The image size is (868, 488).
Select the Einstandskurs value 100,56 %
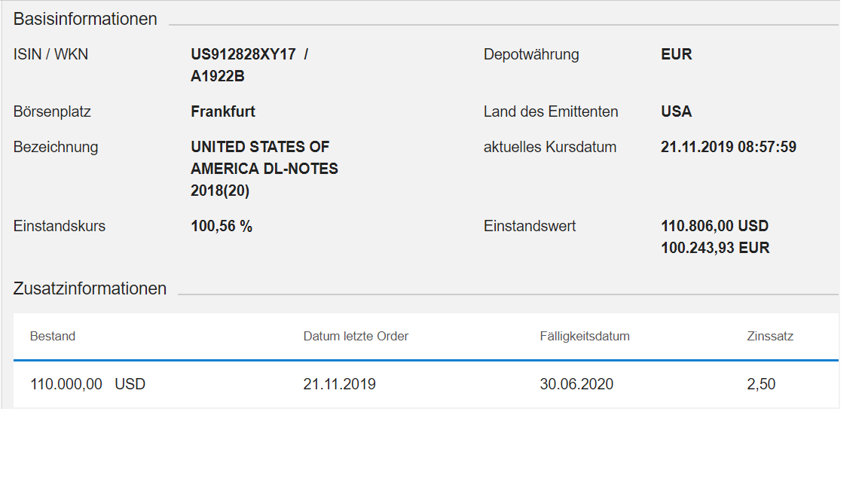[x=222, y=227]
